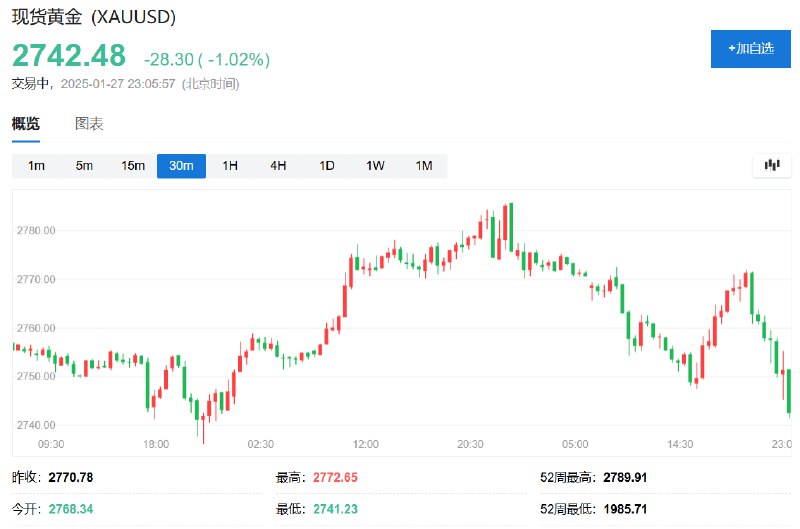The image size is (800, 529).
Task: Click the 02:30 time axis label
Action: [x=261, y=444]
